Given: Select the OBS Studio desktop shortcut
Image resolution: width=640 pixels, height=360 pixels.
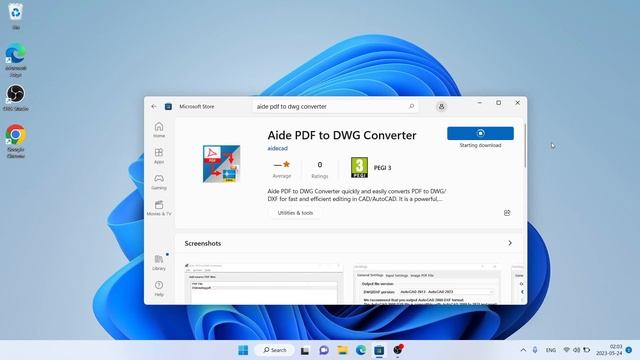Looking at the screenshot, I should tap(16, 98).
